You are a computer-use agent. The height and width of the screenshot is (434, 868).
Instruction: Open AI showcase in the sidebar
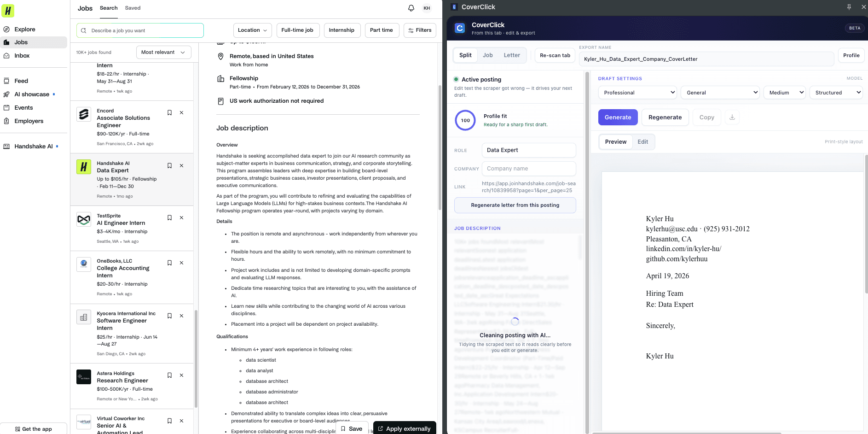tap(34, 94)
